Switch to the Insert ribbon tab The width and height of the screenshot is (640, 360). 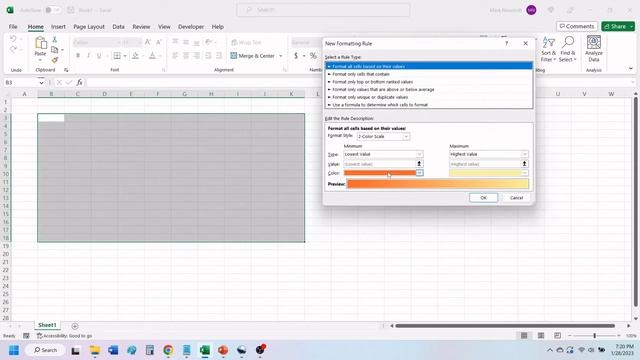pos(58,27)
